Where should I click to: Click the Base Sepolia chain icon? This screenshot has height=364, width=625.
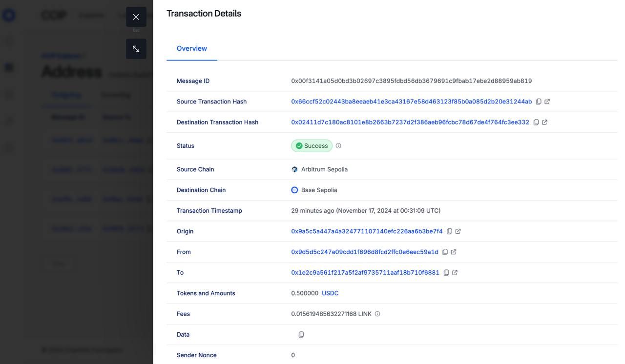tap(294, 190)
